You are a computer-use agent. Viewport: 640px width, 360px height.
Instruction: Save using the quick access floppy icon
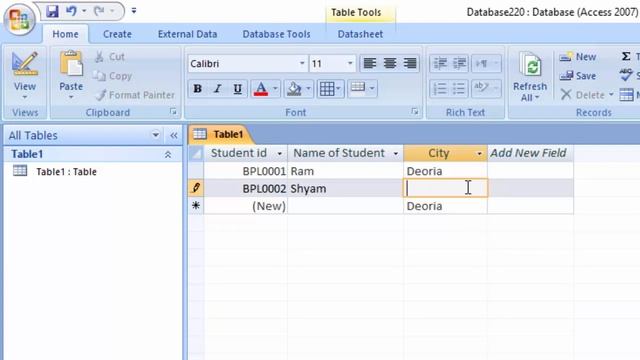pyautogui.click(x=52, y=11)
